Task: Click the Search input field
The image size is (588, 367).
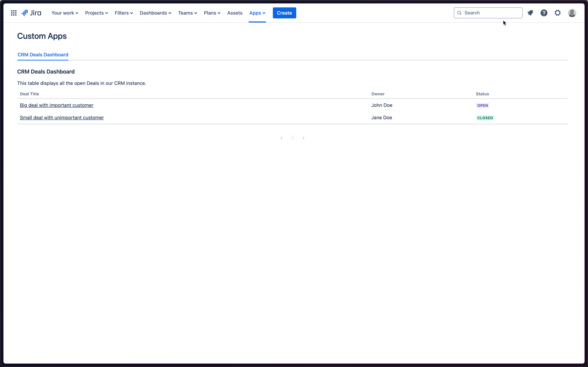Action: coord(488,13)
